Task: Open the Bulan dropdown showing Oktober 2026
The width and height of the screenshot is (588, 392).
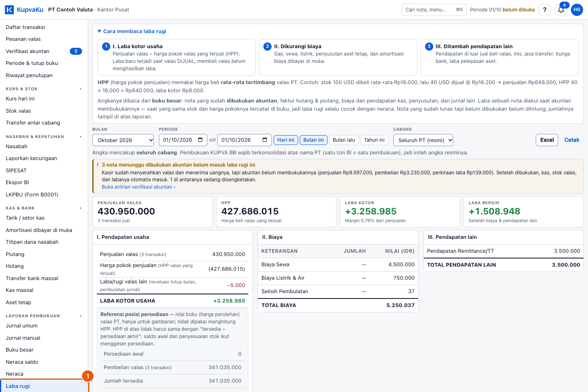Action: pyautogui.click(x=123, y=140)
